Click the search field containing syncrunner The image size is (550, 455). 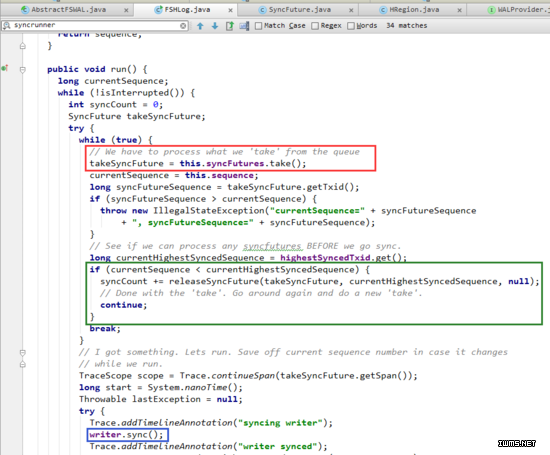point(95,25)
